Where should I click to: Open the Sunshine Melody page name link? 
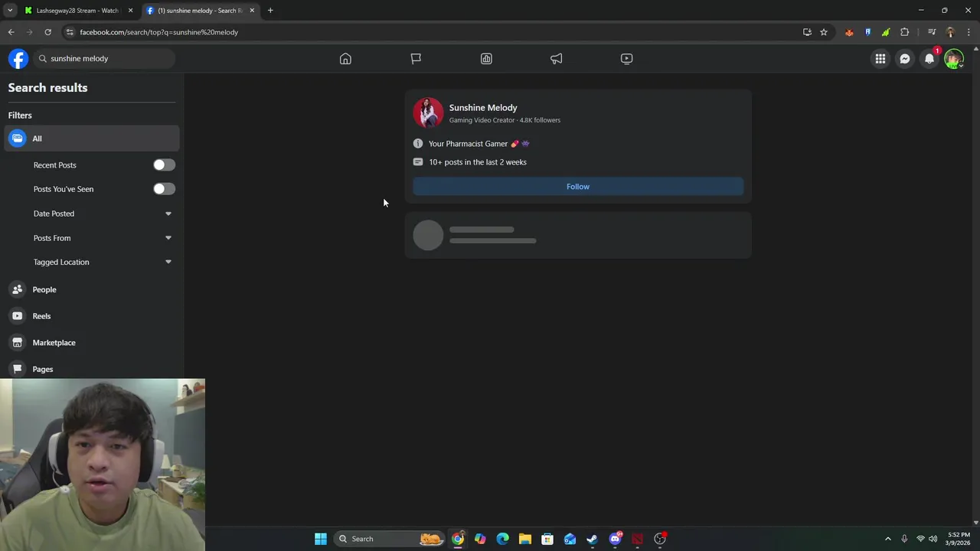pyautogui.click(x=483, y=108)
